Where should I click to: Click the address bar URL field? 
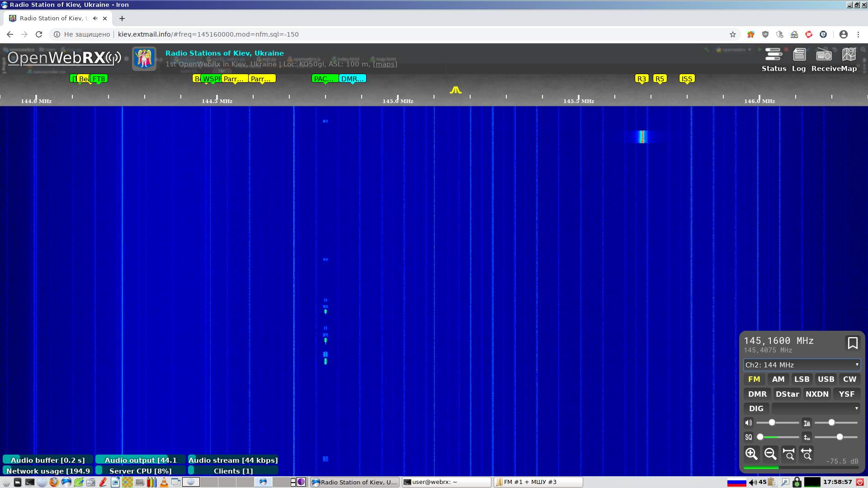point(420,34)
